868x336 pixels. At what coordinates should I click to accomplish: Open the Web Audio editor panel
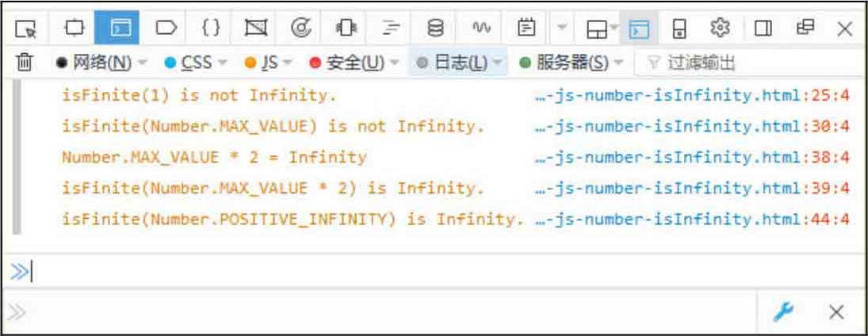tap(481, 28)
